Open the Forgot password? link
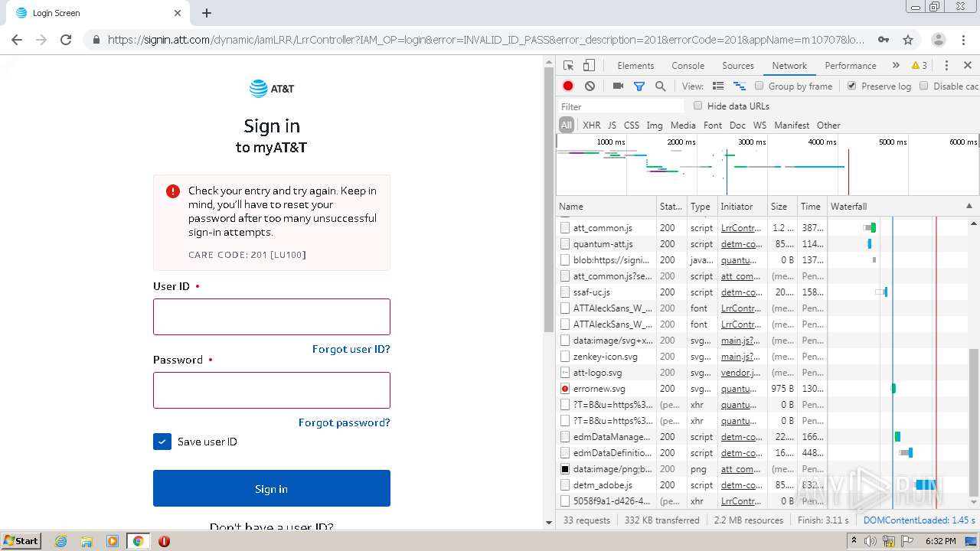Screen dimensions: 980x551 point(345,422)
